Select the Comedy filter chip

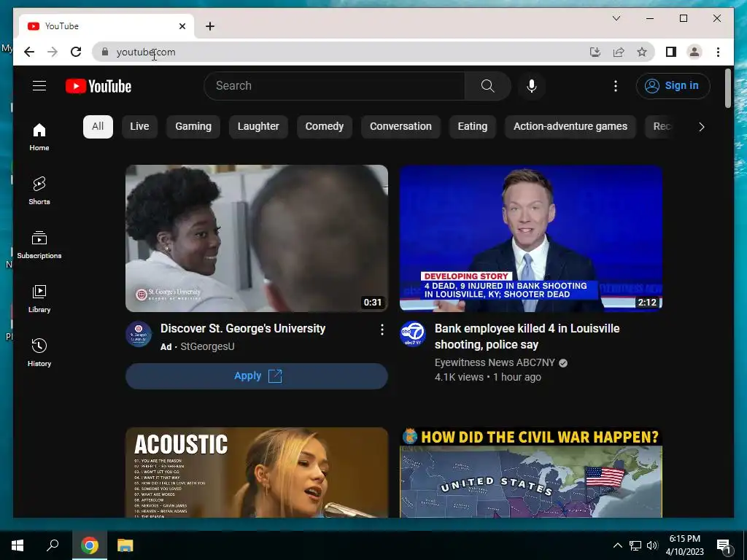click(325, 127)
